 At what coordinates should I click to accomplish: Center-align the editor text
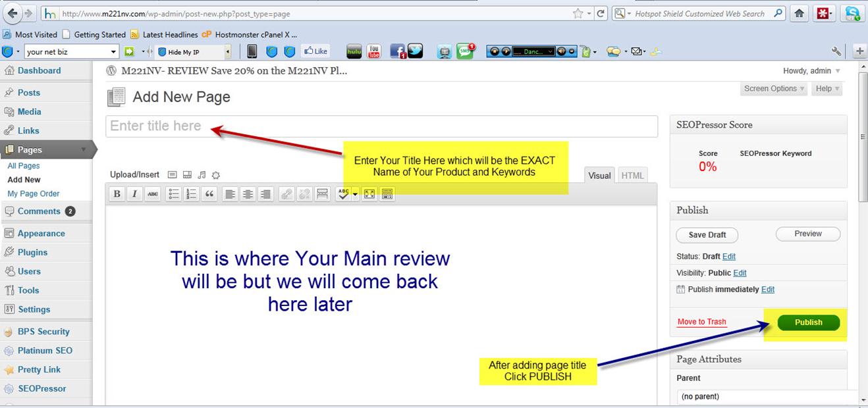[248, 194]
